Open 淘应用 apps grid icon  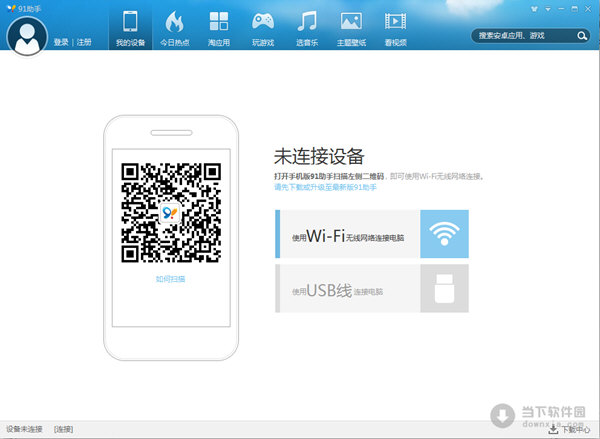(x=219, y=27)
